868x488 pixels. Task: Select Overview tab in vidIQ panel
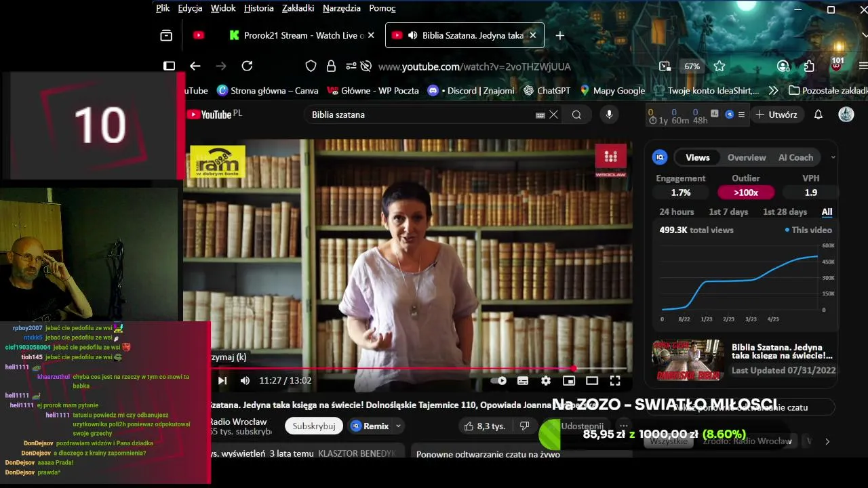tap(747, 157)
